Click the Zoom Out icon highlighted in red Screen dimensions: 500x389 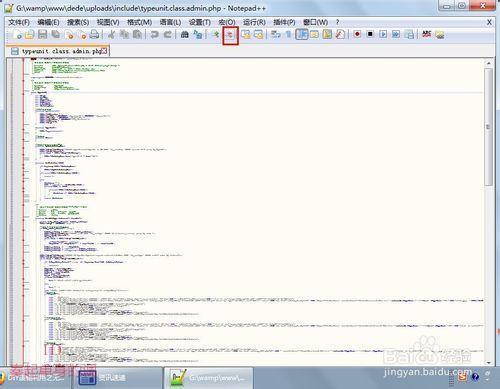click(230, 35)
